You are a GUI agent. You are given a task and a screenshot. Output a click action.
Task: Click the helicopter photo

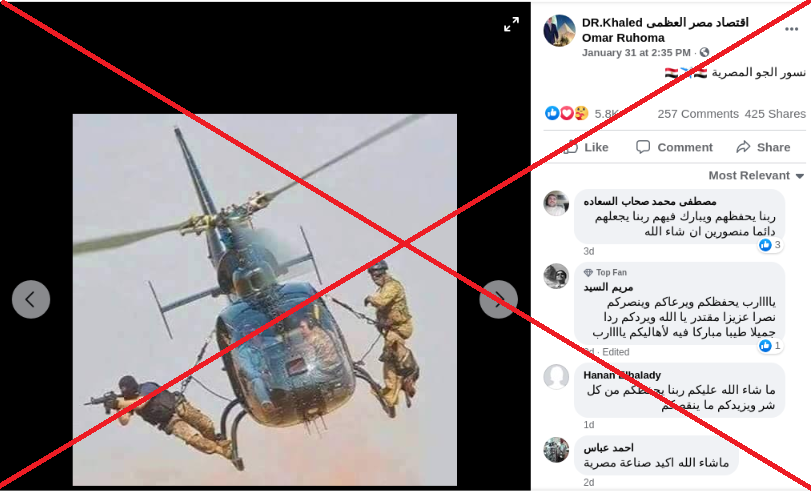pos(264,299)
